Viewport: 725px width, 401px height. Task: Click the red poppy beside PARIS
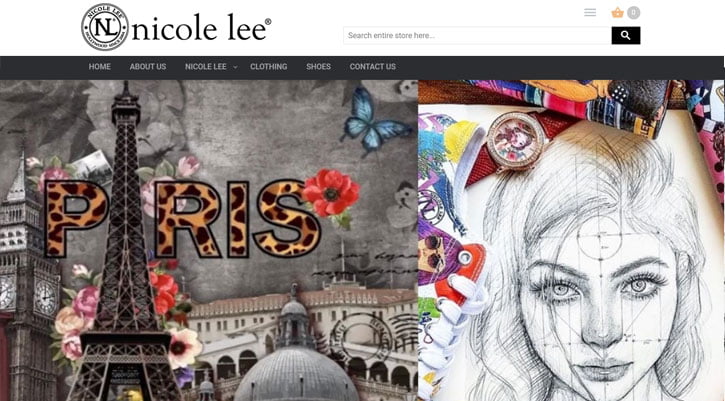point(331,194)
